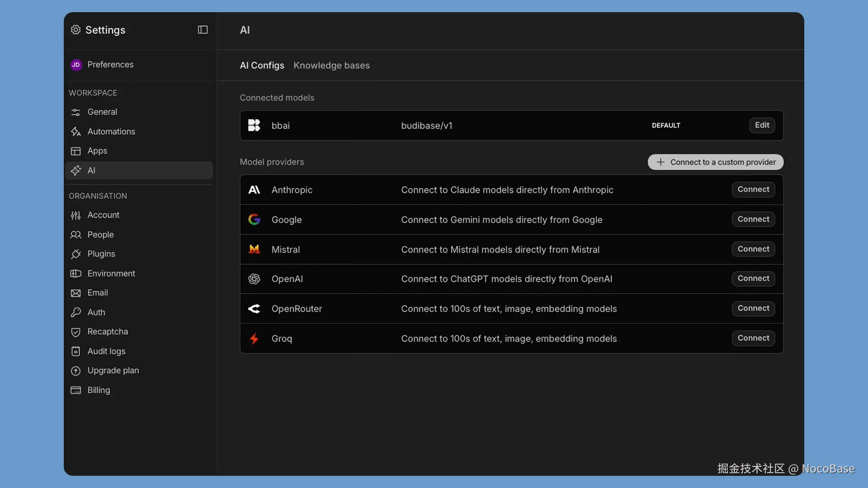Click the Environment sidebar icon
This screenshot has width=868, height=488.
coord(75,273)
